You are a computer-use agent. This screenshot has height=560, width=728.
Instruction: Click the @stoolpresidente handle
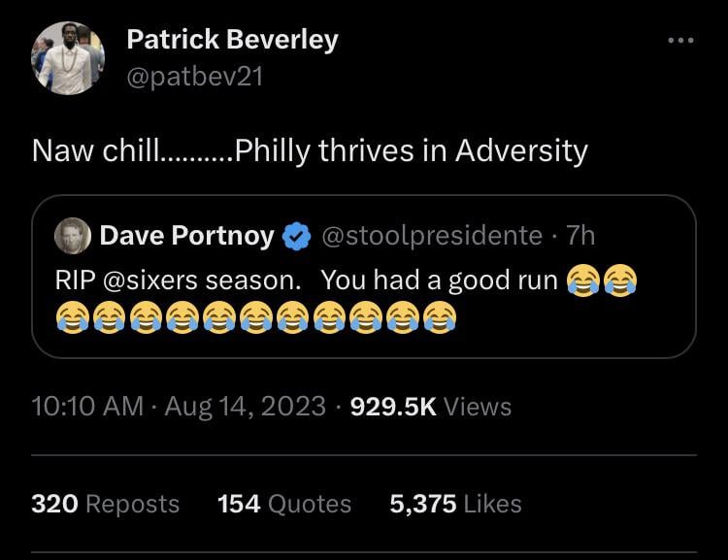point(431,236)
